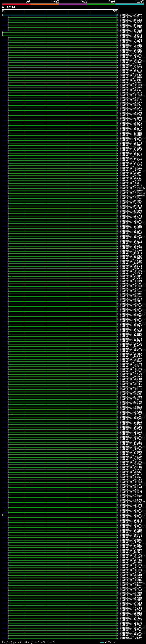
Task: Choose the UniRef100_C7SP09 hit
Action: [131, 233]
